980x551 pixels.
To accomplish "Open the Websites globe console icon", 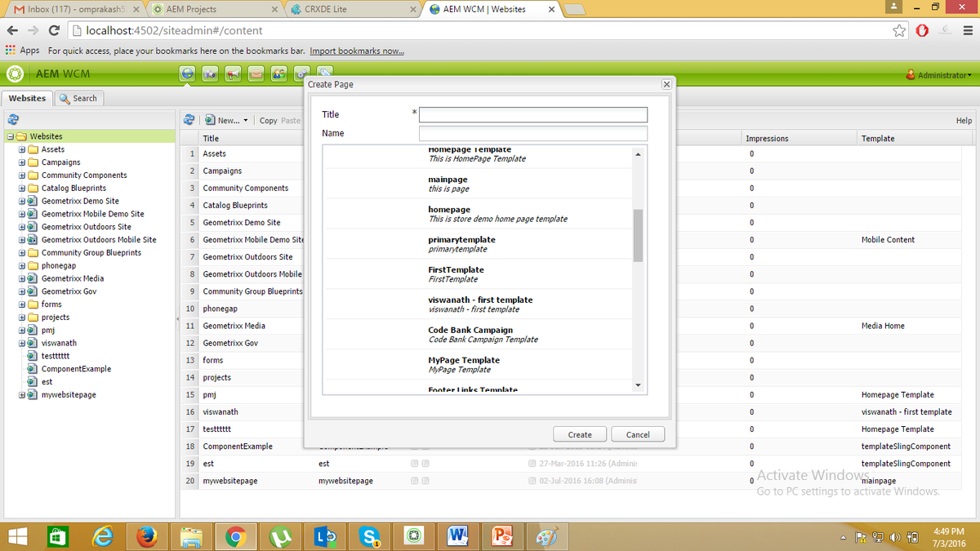I will 188,74.
